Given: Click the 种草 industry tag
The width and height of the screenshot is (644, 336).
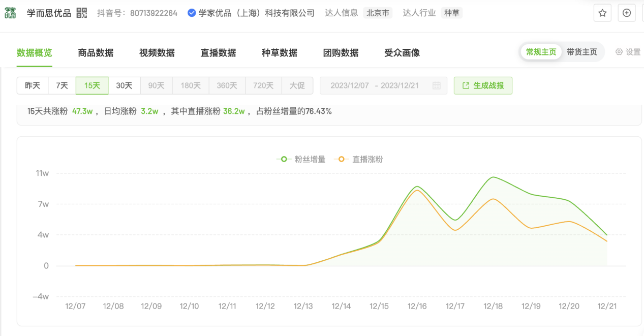Looking at the screenshot, I should [452, 13].
